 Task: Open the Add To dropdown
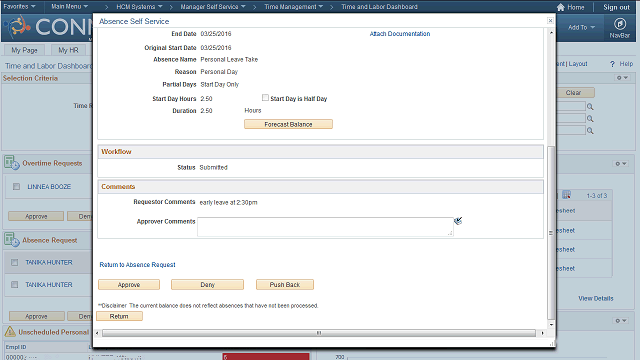click(x=581, y=27)
